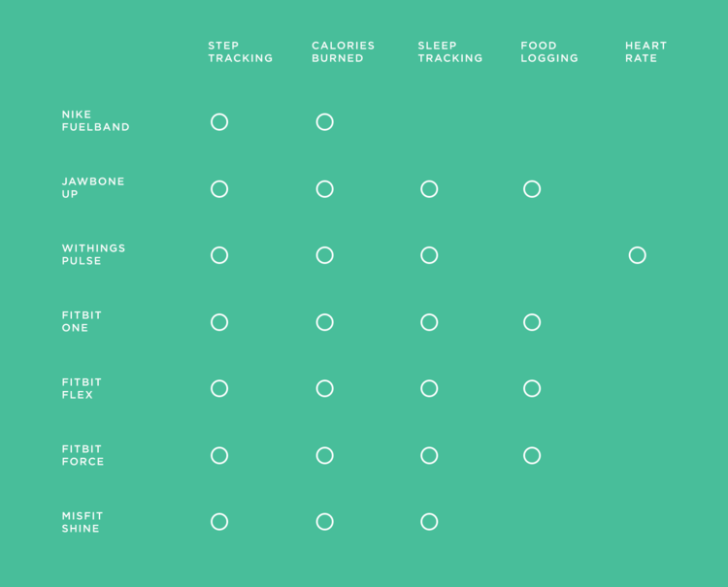Click Misfit Shine sleep tracking circle
728x587 pixels.
tap(429, 522)
